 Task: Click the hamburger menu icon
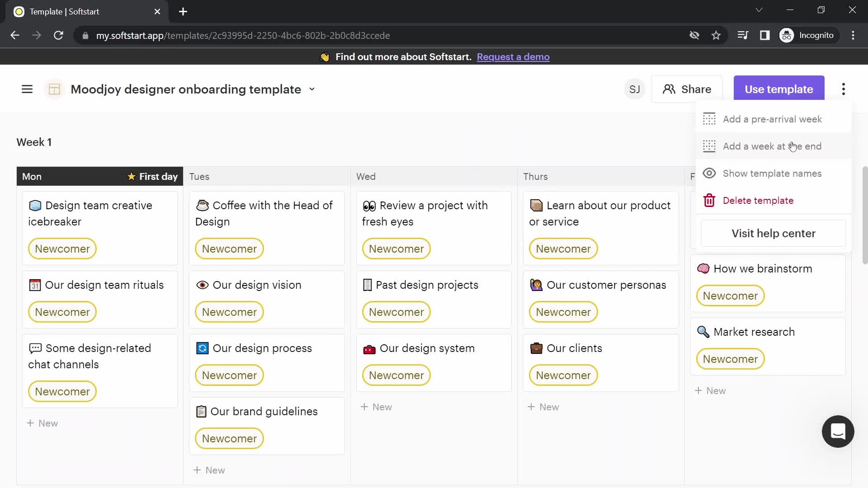[27, 89]
